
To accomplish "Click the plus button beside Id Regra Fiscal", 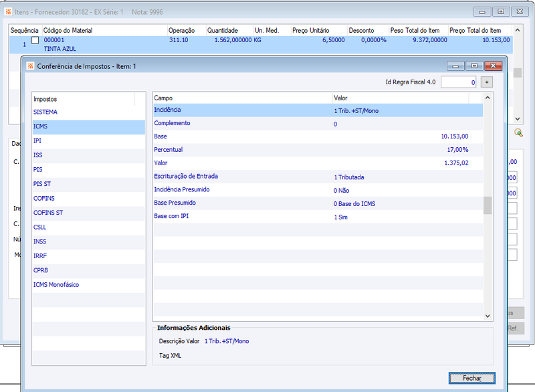I will pyautogui.click(x=487, y=82).
